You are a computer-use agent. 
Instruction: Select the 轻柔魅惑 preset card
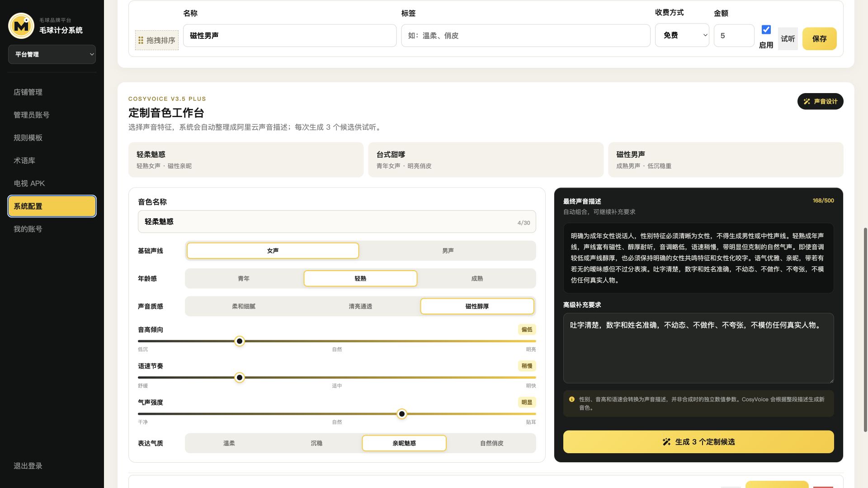click(246, 160)
